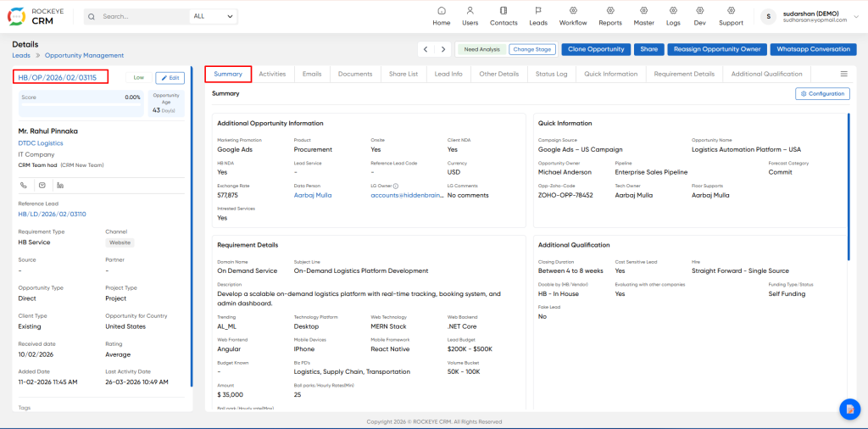The image size is (868, 429).
Task: Open the tab list hamburger menu
Action: [x=843, y=74]
